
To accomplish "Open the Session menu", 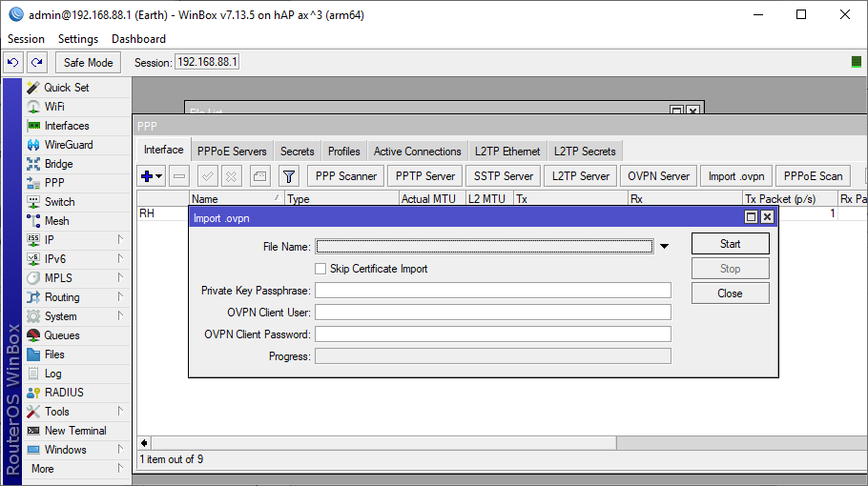I will tap(26, 39).
